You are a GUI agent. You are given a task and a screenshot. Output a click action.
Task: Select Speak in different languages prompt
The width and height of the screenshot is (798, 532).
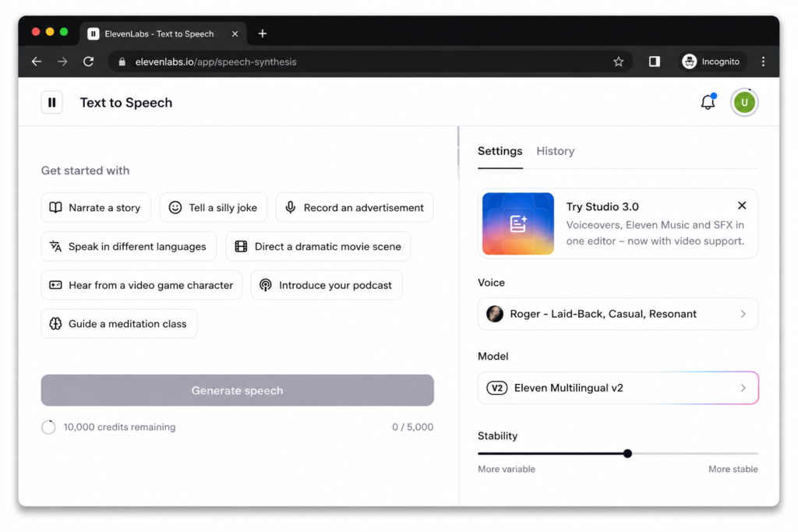pos(129,247)
